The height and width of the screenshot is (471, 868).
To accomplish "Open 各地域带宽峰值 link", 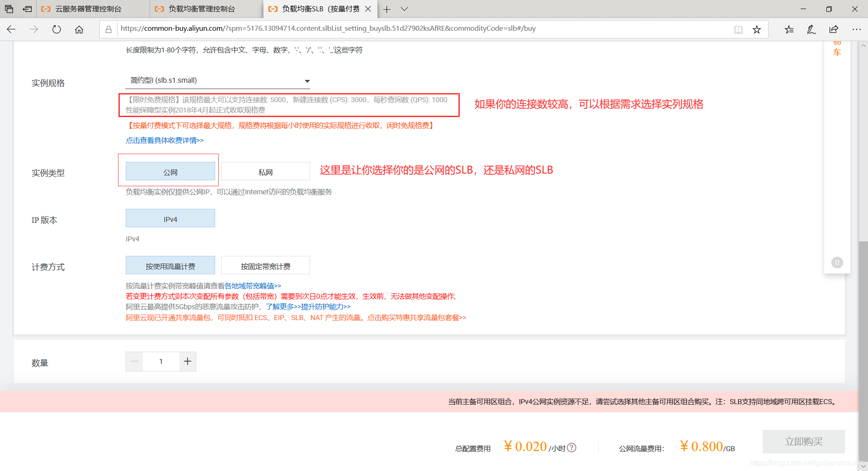I will (253, 286).
